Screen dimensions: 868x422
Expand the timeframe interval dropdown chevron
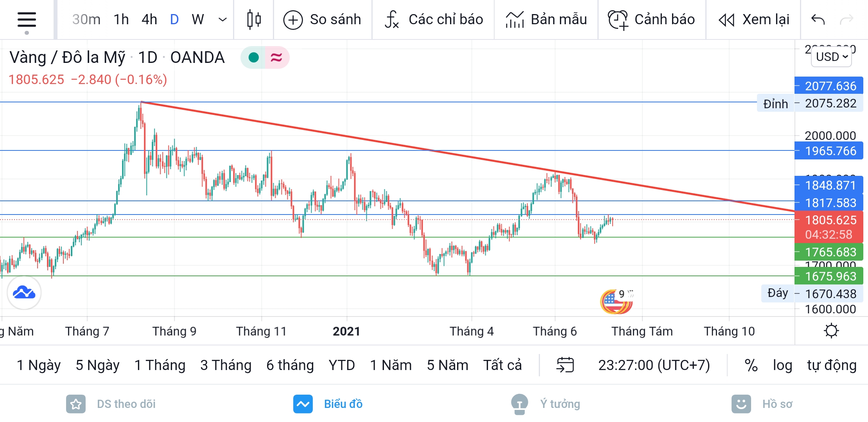coord(222,20)
